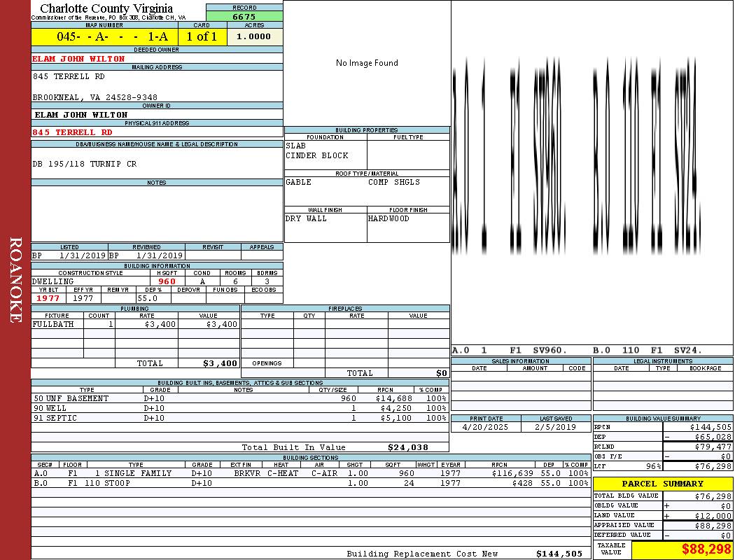Click plumbing total $3,400
This screenshot has width=735, height=560.
(220, 363)
